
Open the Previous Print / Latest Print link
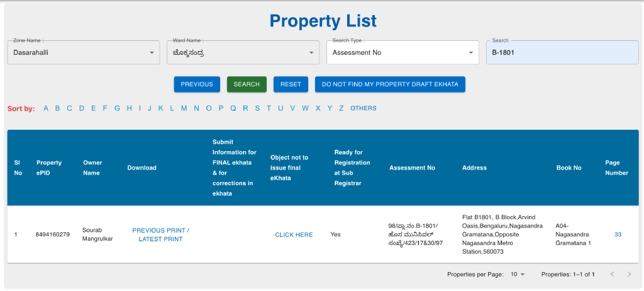[160, 235]
